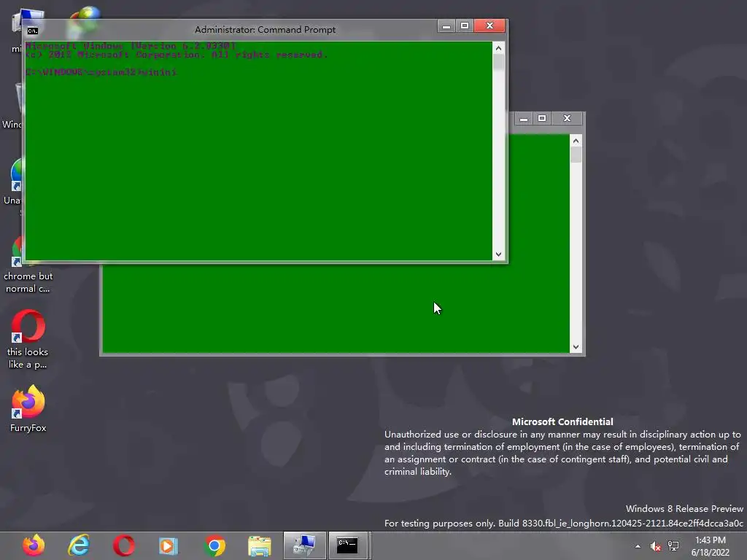Open the clock showing 1:43 PM
Image resolution: width=747 pixels, height=560 pixels.
(711, 540)
